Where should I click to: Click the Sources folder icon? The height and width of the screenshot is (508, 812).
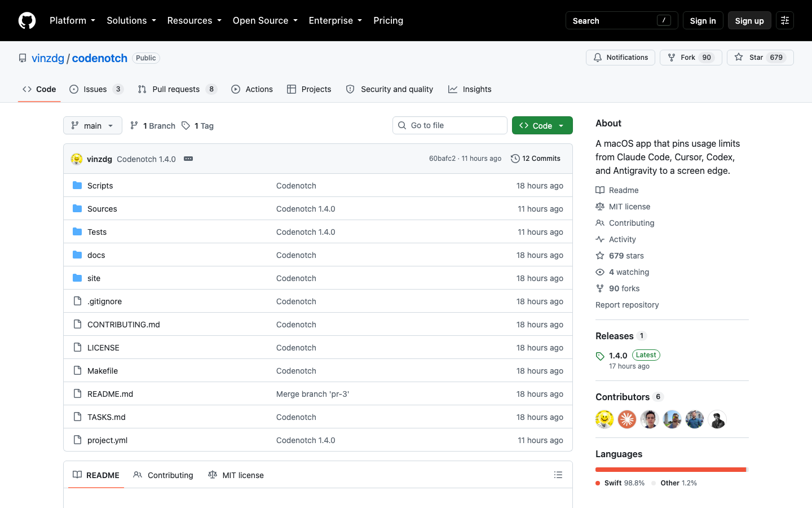coord(77,208)
